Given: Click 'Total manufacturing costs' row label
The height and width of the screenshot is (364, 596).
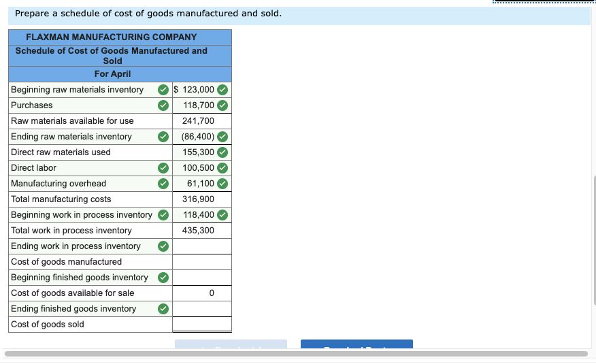Looking at the screenshot, I should pos(61,199).
